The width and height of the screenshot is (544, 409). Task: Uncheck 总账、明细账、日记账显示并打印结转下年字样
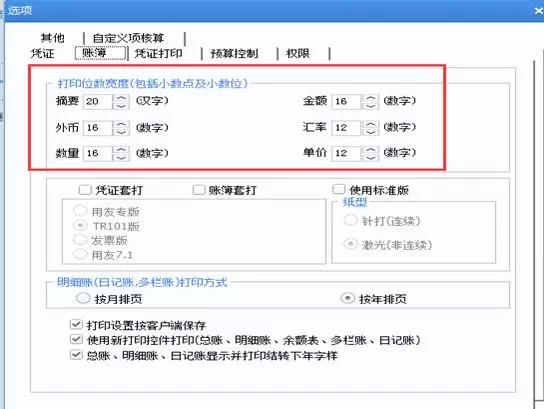click(x=76, y=355)
